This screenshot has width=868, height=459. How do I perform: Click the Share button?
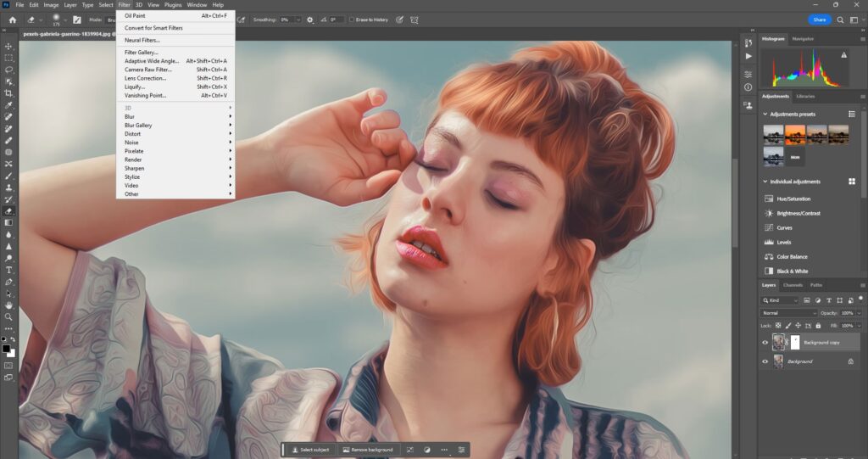[x=819, y=19]
